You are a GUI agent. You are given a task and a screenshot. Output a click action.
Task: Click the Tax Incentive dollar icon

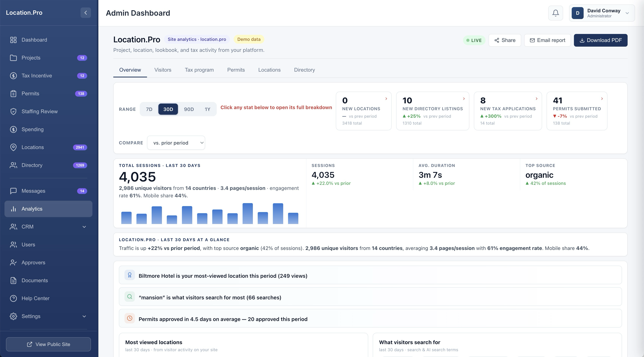pos(13,76)
